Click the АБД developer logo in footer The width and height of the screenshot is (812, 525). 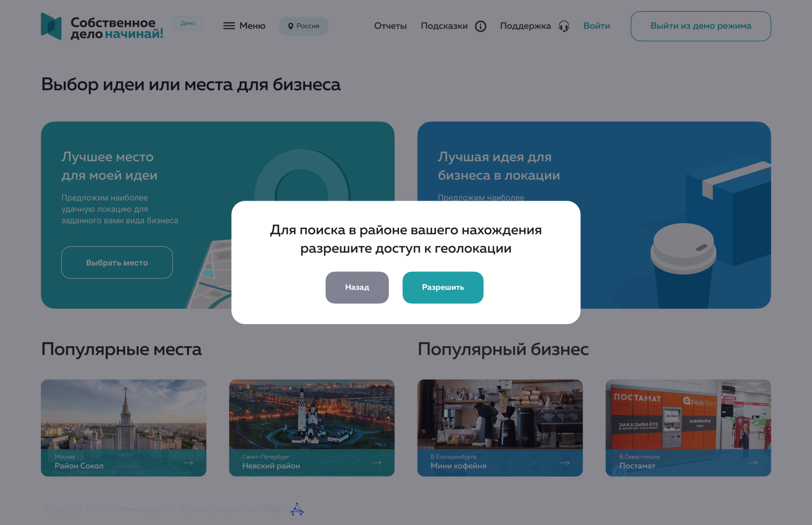[x=297, y=509]
